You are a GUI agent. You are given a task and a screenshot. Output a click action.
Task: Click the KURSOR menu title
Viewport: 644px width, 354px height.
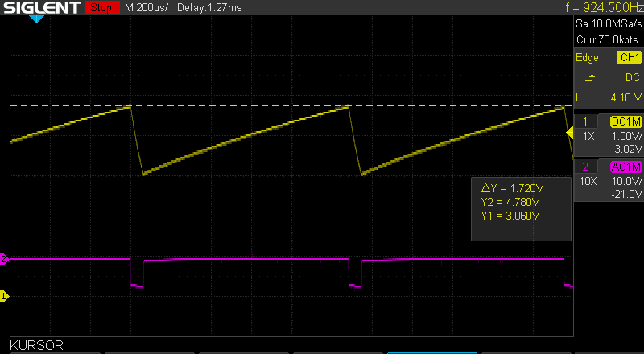[x=36, y=345]
